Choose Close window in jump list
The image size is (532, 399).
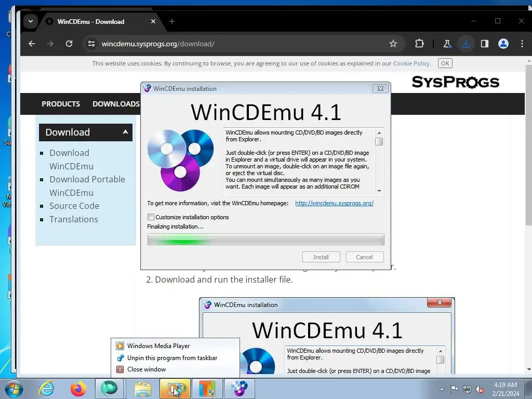pyautogui.click(x=175, y=369)
